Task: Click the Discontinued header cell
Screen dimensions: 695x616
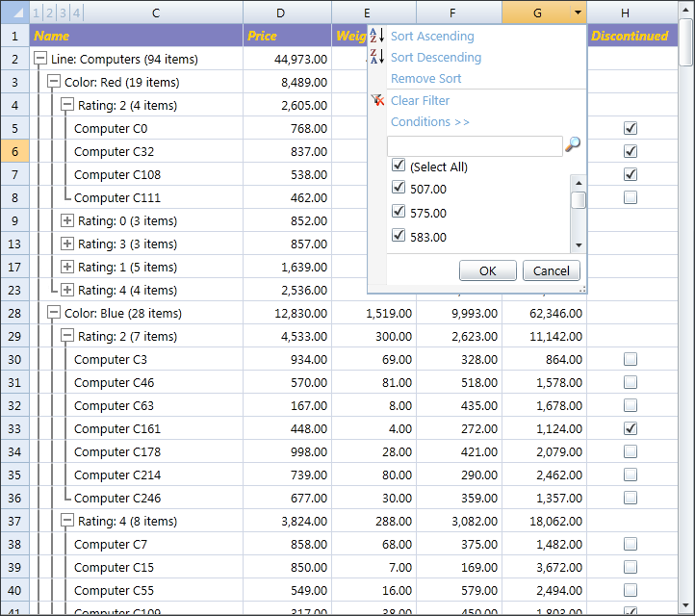Action: point(632,36)
